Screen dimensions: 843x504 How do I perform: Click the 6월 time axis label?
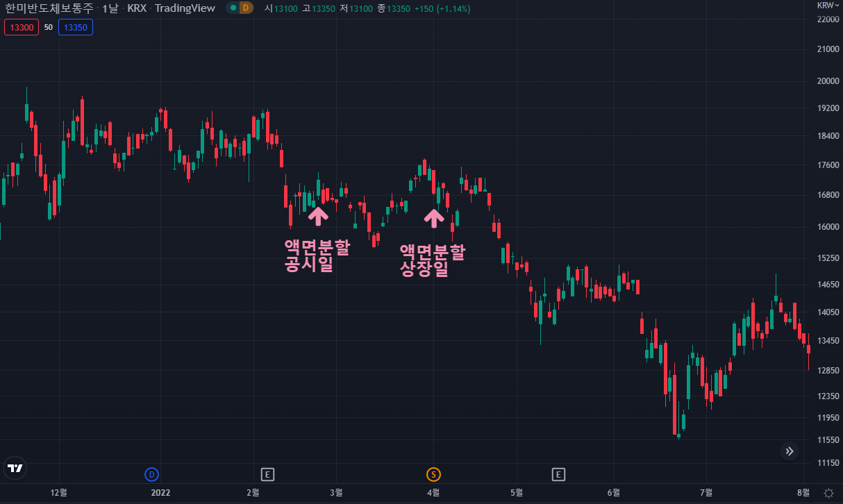coord(614,492)
